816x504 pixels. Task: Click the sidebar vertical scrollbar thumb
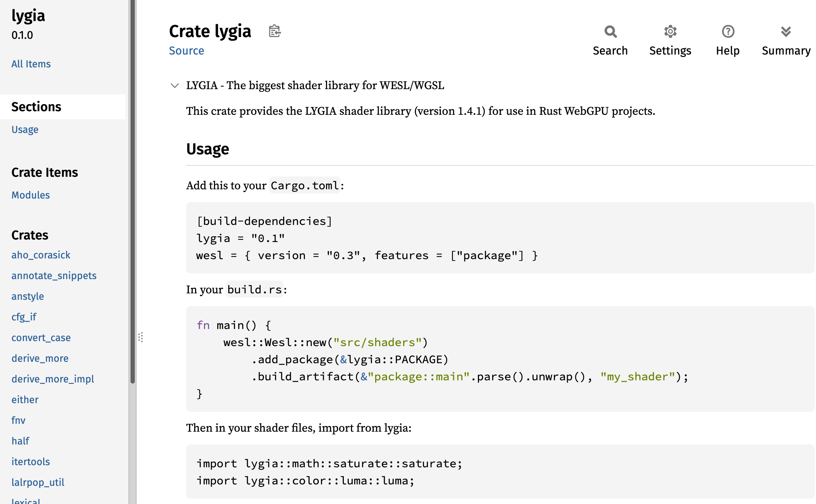[133, 192]
